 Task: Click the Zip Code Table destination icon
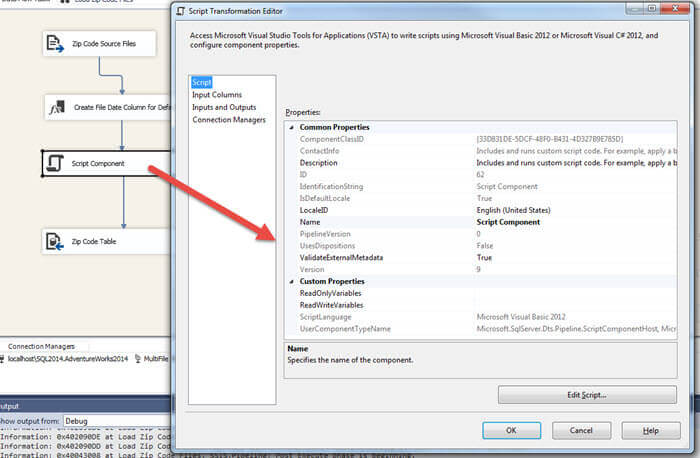coord(55,241)
